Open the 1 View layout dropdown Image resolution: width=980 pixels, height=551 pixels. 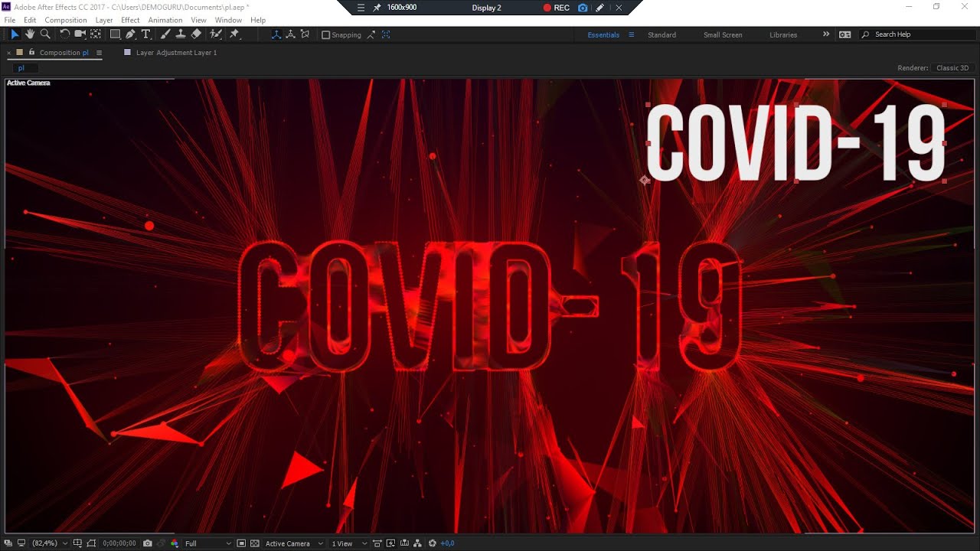pyautogui.click(x=349, y=543)
